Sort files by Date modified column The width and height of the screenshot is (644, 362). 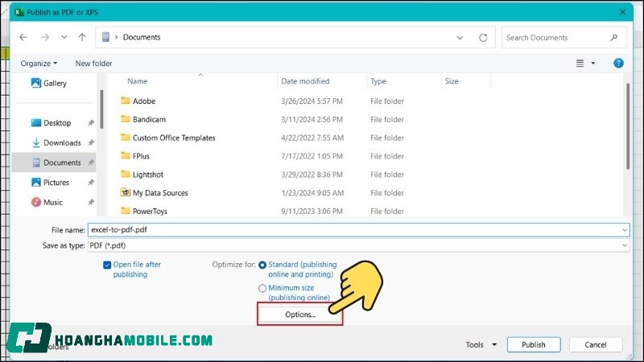(305, 81)
